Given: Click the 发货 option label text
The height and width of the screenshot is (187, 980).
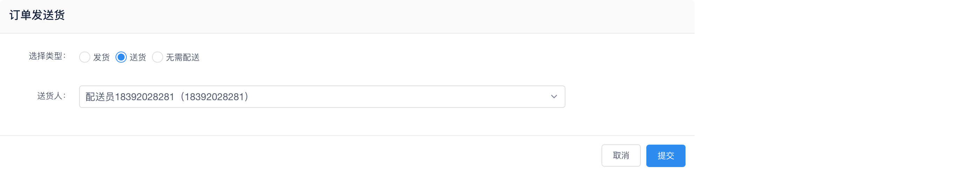Looking at the screenshot, I should click(x=101, y=57).
